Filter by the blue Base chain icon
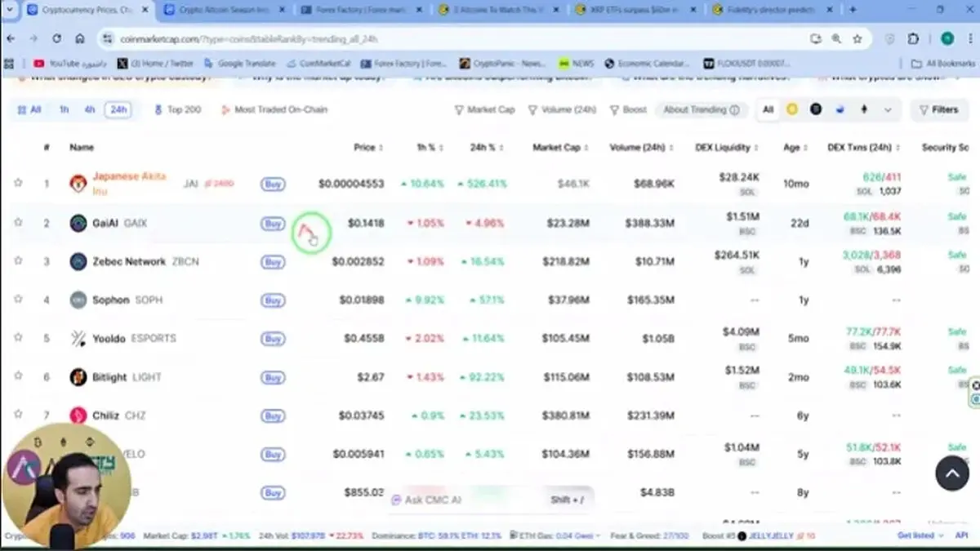The image size is (980, 551). (840, 109)
